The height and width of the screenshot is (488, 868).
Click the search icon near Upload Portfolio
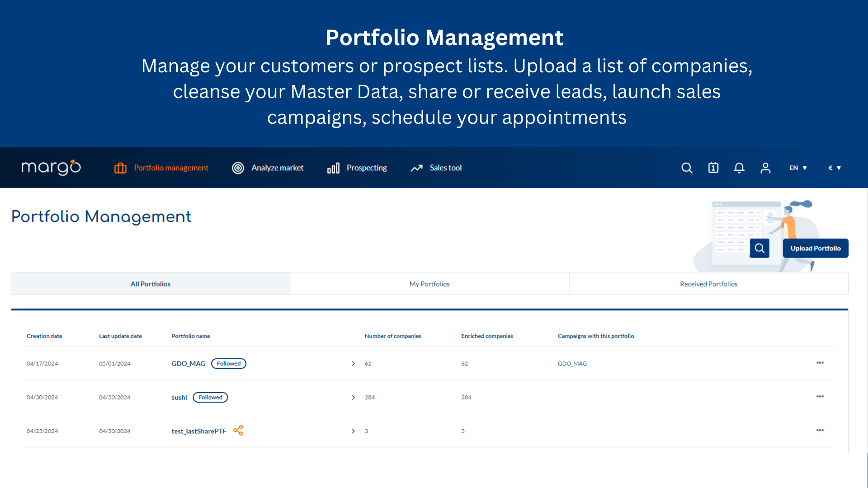coord(761,248)
